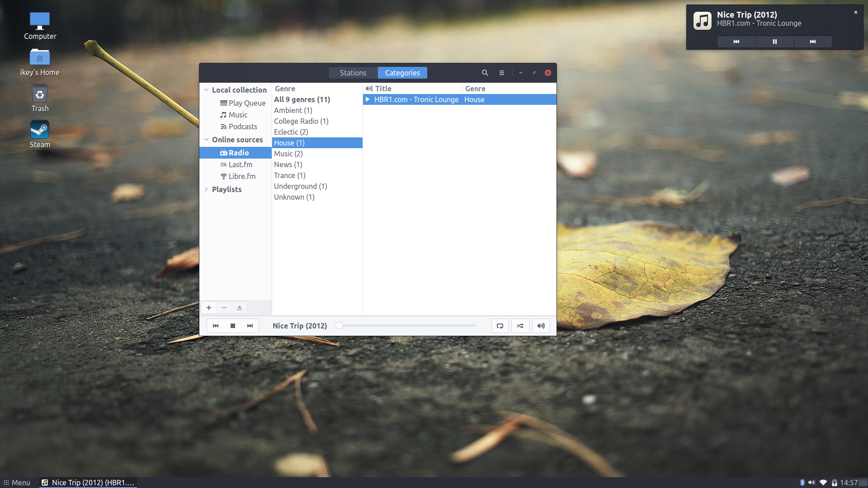Image resolution: width=868 pixels, height=488 pixels.
Task: Expand the Playlists section
Action: tap(206, 189)
